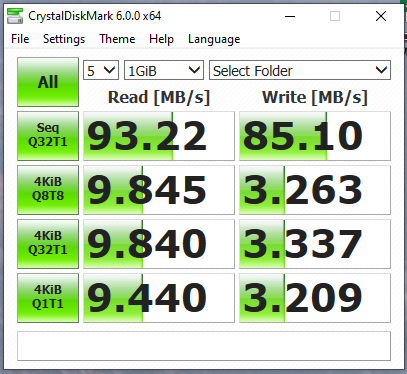
Task: Click the Write [MB/s] column header
Action: [315, 97]
